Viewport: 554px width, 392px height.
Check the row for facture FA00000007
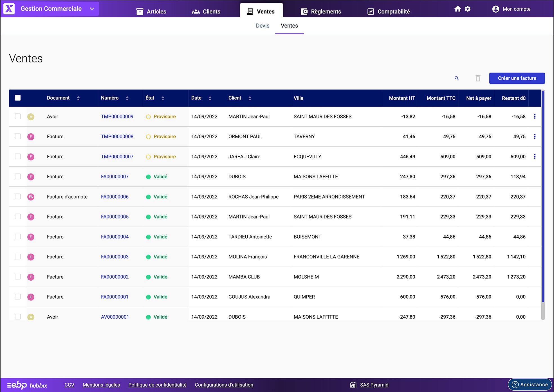coord(18,177)
